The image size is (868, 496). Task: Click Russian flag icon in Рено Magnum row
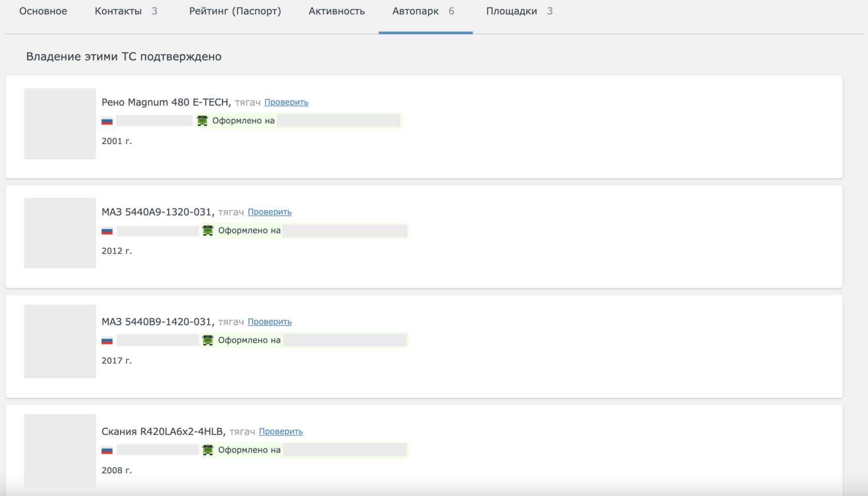tap(107, 121)
